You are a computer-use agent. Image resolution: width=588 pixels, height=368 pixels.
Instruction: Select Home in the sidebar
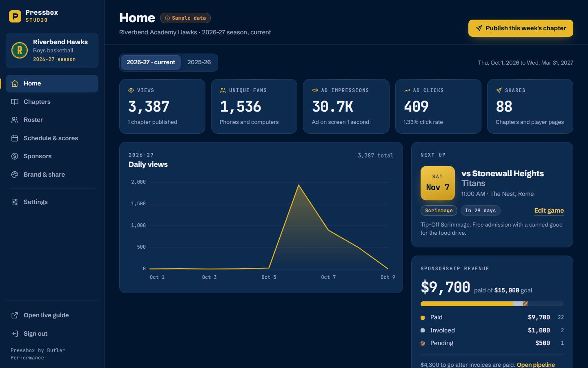coord(52,83)
